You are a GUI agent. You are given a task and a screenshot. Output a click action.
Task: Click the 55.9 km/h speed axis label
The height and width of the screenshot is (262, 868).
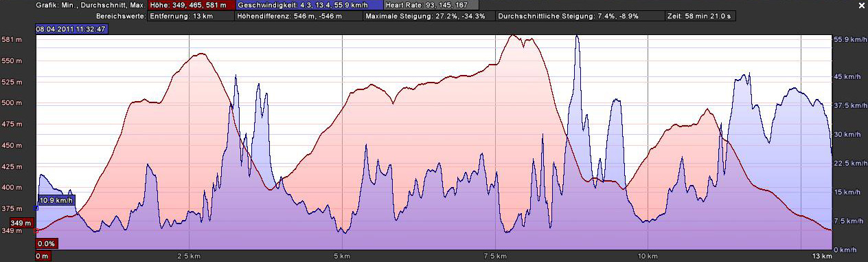pyautogui.click(x=850, y=40)
